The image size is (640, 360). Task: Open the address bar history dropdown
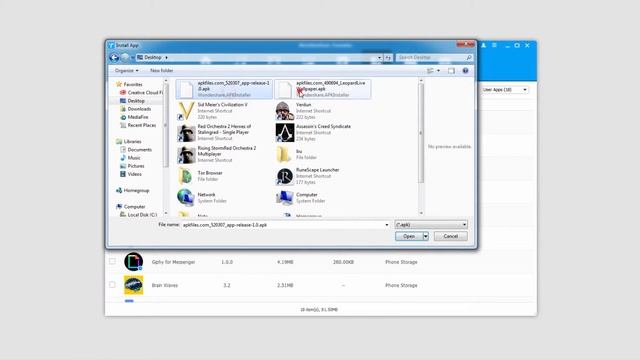coord(379,58)
